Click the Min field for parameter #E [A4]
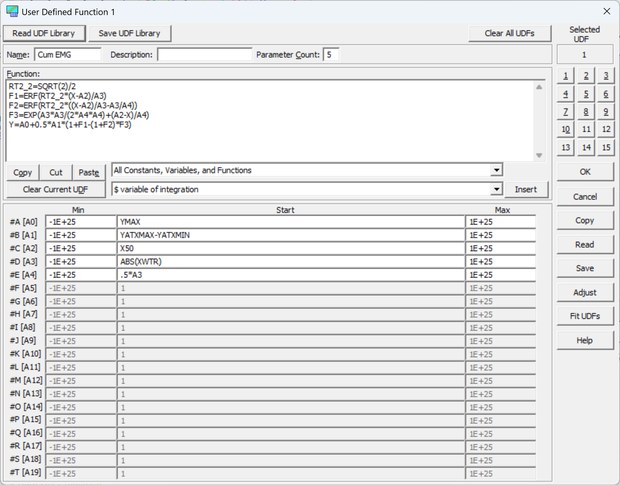The image size is (620, 485). coord(81,275)
